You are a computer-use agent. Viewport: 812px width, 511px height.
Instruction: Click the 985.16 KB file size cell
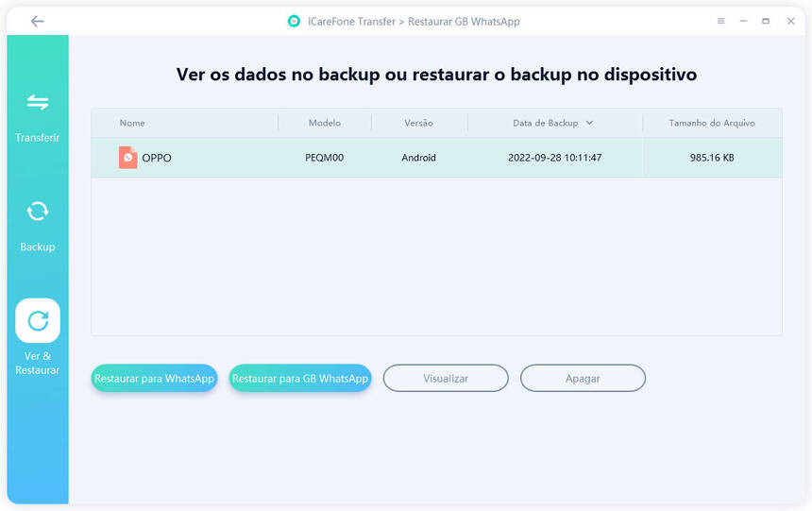point(711,158)
